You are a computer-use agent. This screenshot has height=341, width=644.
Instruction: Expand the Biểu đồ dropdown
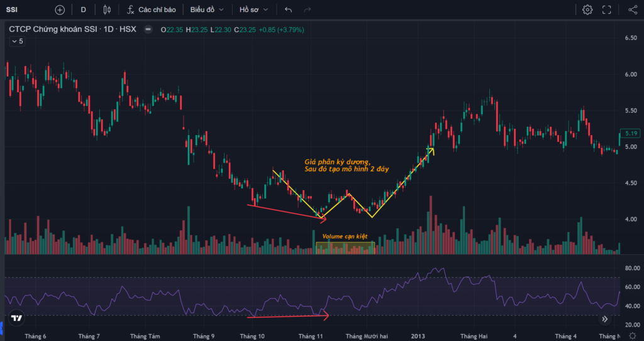(x=207, y=10)
